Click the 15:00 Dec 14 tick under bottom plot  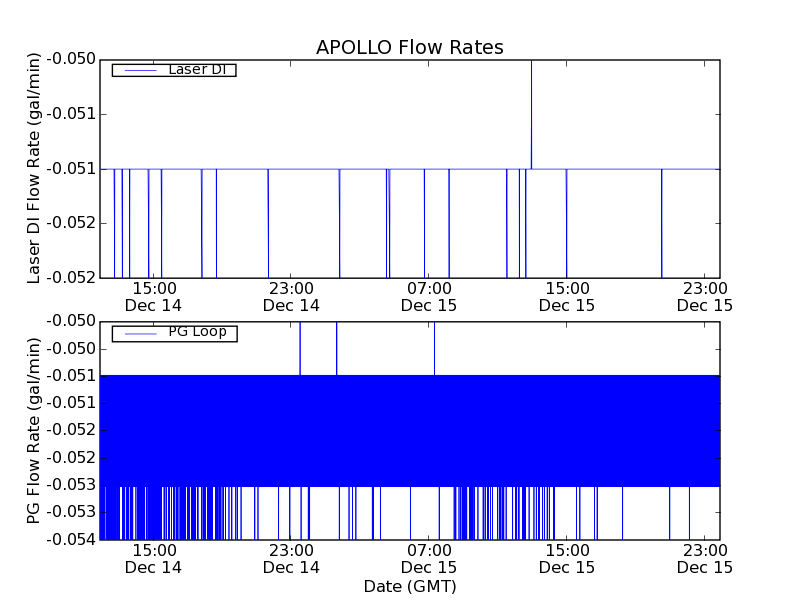point(153,558)
